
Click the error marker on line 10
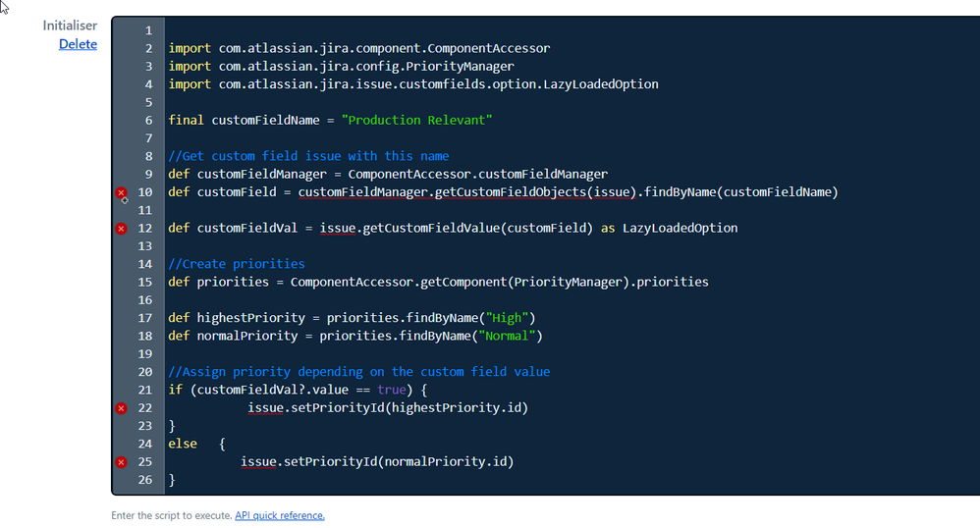pos(121,192)
